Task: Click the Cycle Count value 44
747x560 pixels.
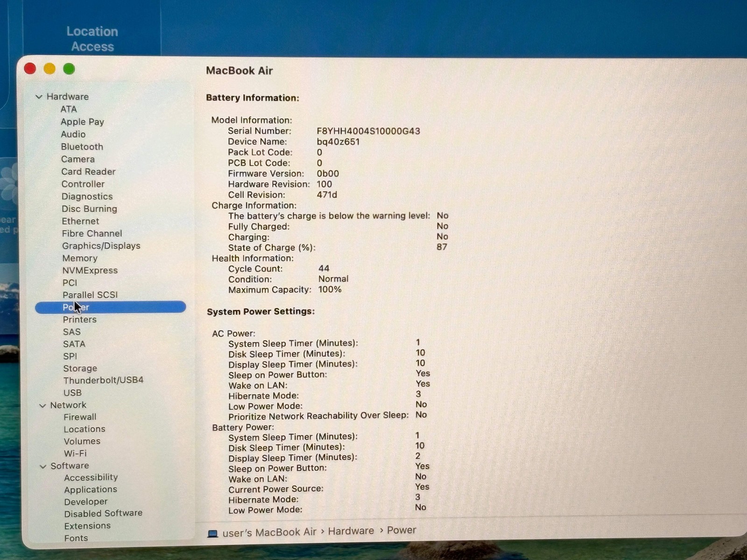Action: (x=324, y=268)
